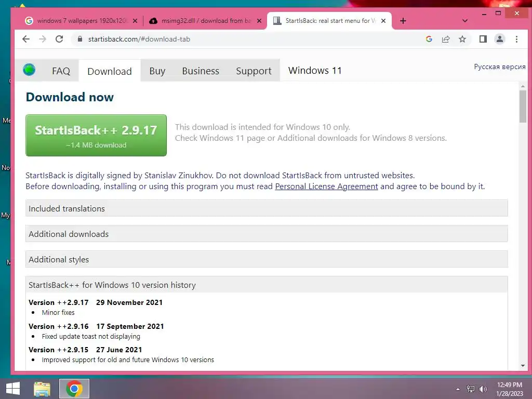Open File Explorer from the taskbar
The image size is (532, 399).
coord(42,389)
